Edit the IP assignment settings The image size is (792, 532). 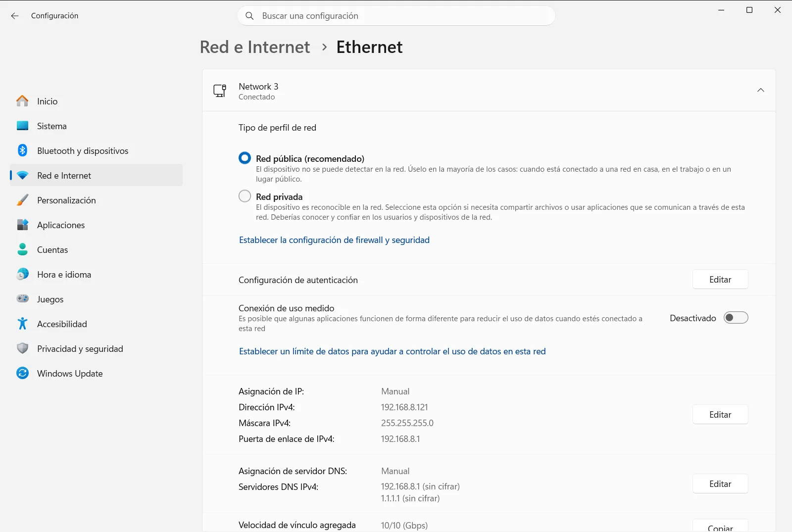point(720,415)
